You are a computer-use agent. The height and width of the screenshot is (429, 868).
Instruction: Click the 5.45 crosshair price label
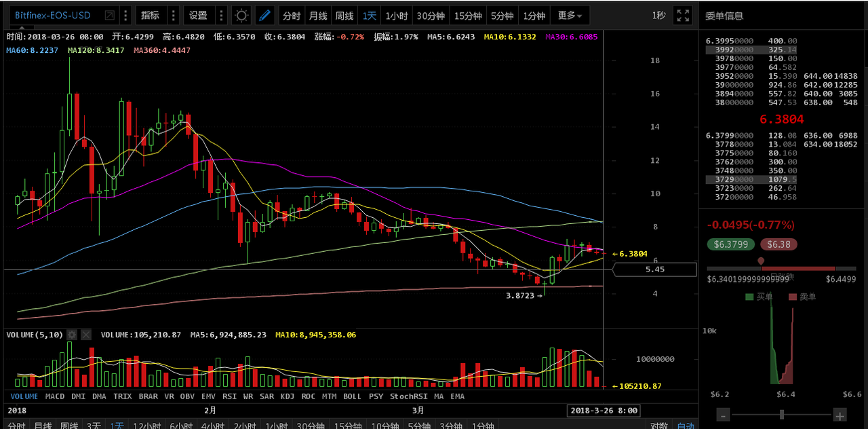pos(654,269)
